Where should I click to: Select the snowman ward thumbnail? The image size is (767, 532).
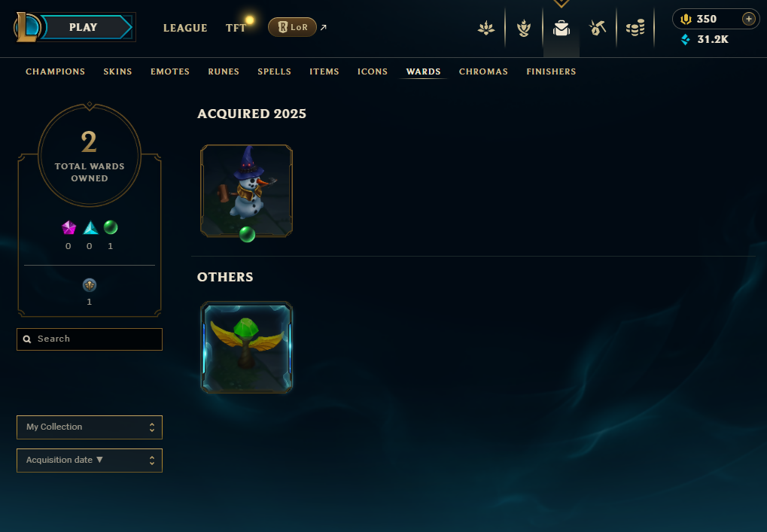click(247, 190)
